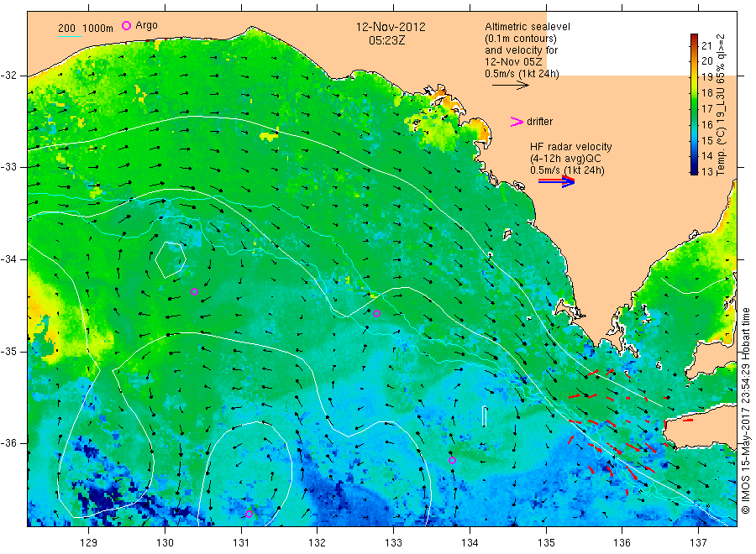This screenshot has width=756, height=554.
Task: Click the small white closed contour near 130E, 34S
Action: tap(171, 260)
